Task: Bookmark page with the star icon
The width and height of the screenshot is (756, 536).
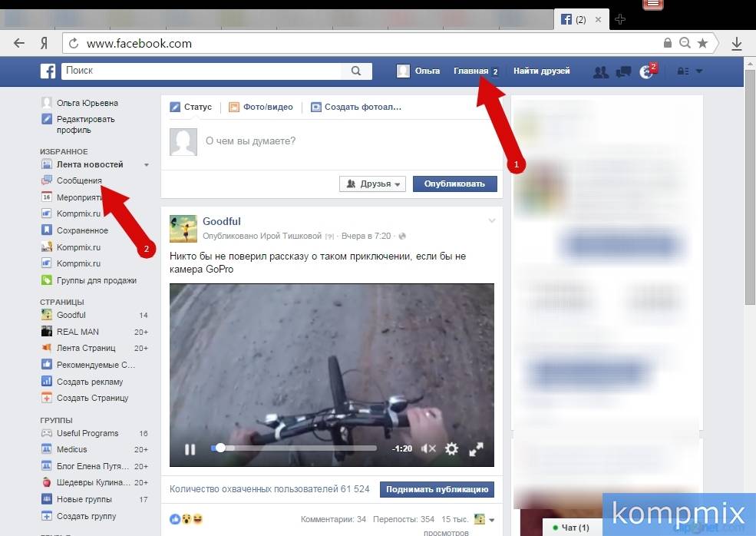Action: [x=702, y=44]
